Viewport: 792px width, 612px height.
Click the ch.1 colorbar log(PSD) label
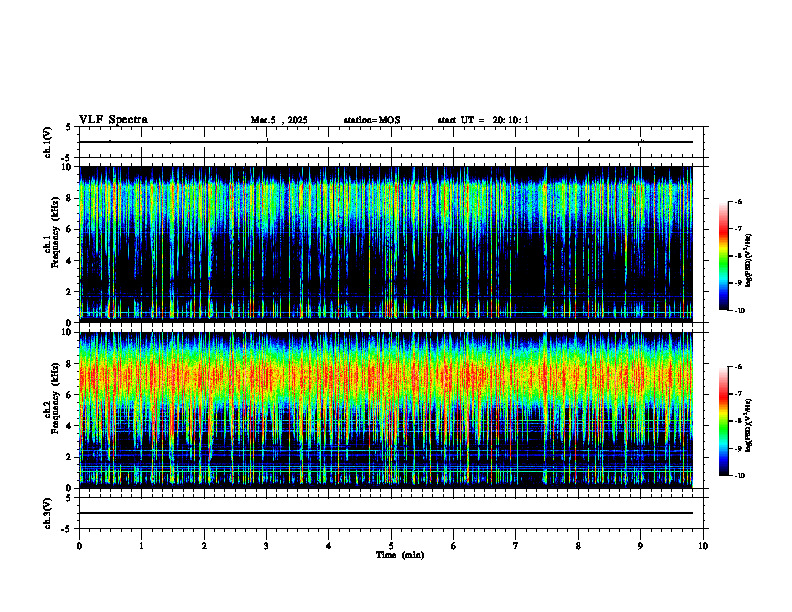coord(749,261)
